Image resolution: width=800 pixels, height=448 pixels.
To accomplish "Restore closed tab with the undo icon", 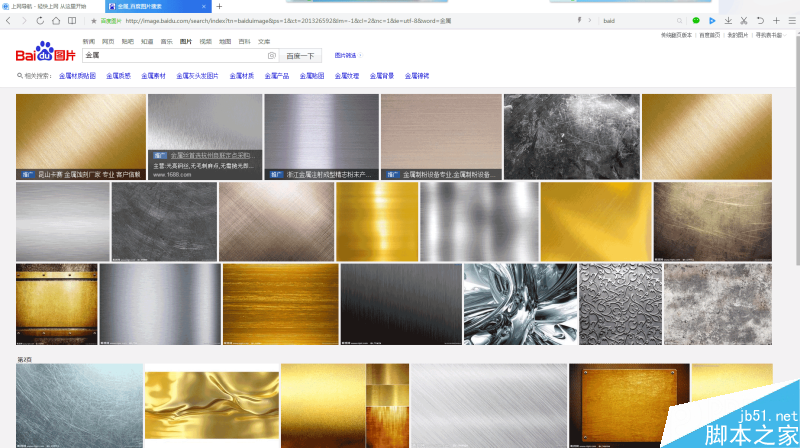I will pos(760,20).
